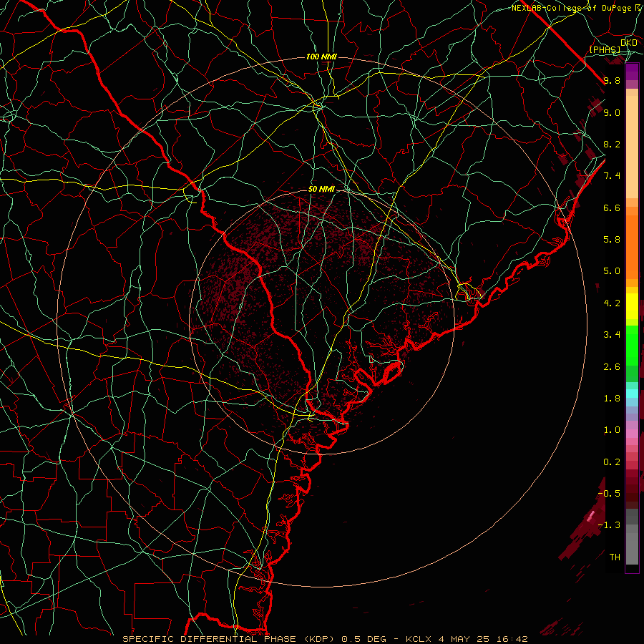Click the "KCLX" radar site identifier
Screen dimensions: 644x644
pos(418,639)
